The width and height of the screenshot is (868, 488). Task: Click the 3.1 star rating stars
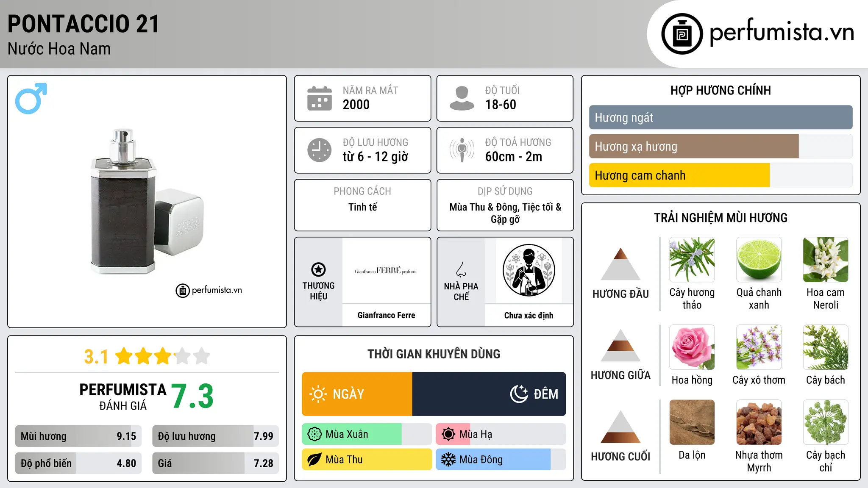[163, 356]
